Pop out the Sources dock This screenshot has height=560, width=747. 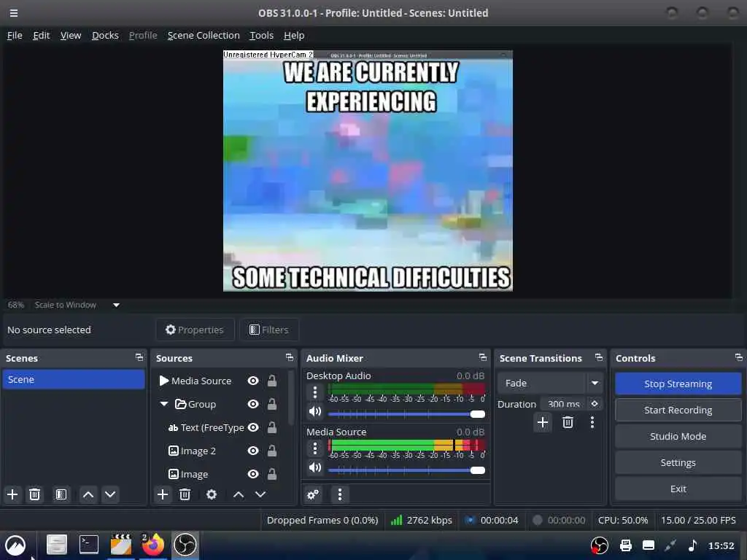289,357
